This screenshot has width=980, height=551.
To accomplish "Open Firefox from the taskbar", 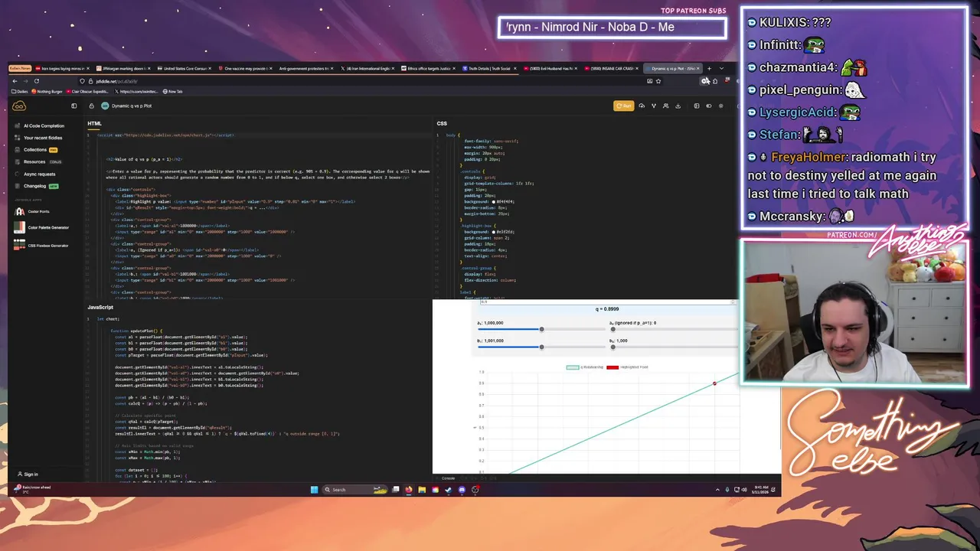I will [x=409, y=490].
